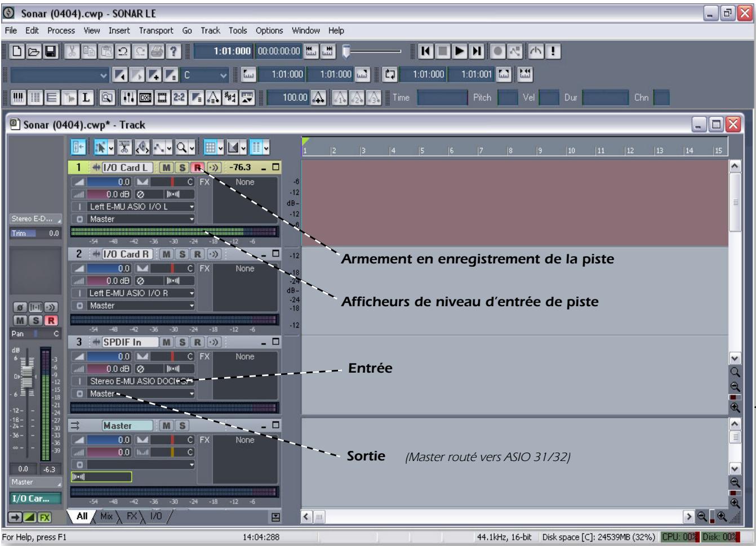Viewport: 756px width, 546px height.
Task: Click the Play transport button
Action: (460, 52)
